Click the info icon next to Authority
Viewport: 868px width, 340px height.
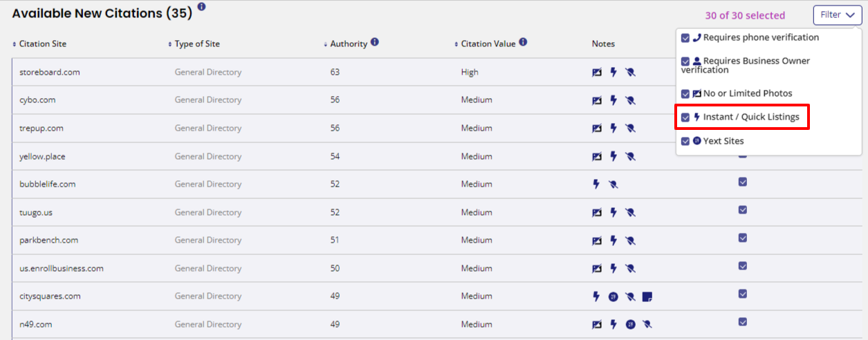coord(374,42)
